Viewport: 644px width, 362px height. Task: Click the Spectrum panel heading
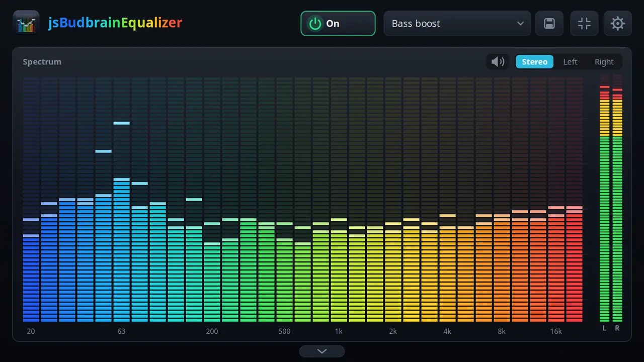coord(42,62)
